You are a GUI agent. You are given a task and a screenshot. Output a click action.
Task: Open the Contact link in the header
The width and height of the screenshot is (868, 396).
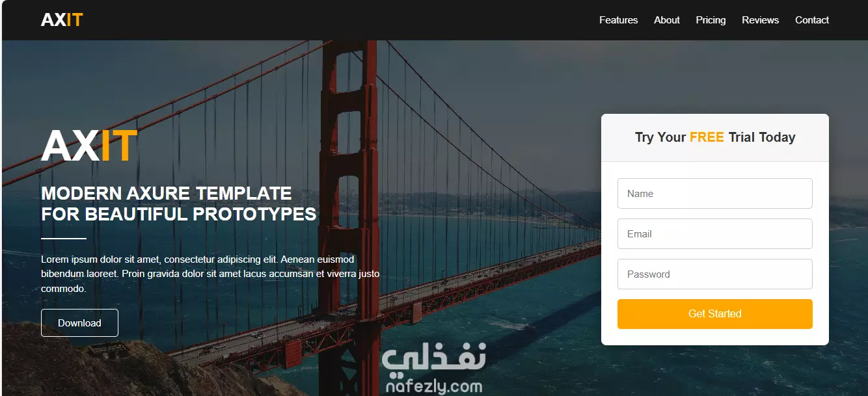pyautogui.click(x=812, y=20)
